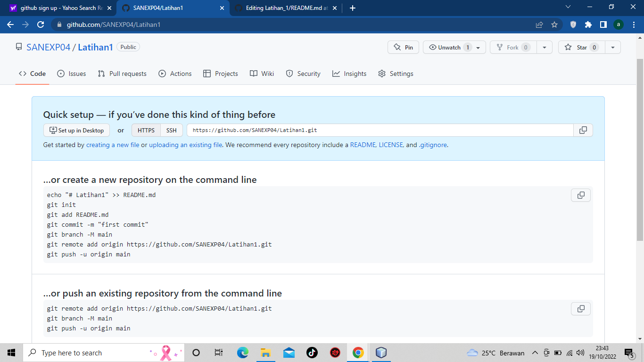The width and height of the screenshot is (644, 362).
Task: Expand the fork options dropdown arrow
Action: click(545, 47)
